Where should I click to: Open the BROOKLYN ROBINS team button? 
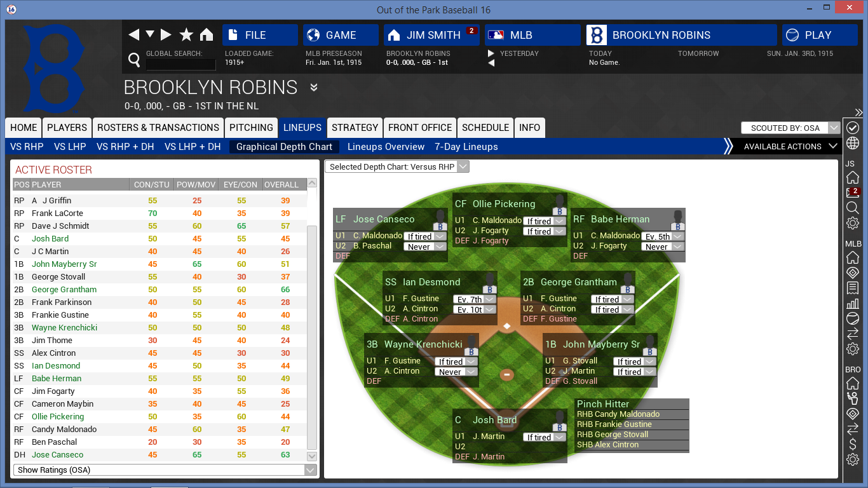tap(681, 35)
